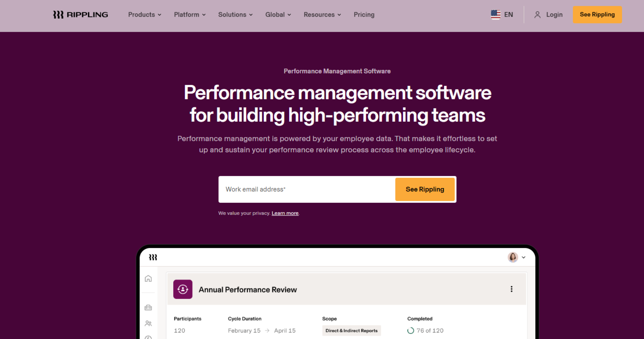This screenshot has width=644, height=339.
Task: Click the completion progress ring showing 76 of 120
Action: click(411, 330)
